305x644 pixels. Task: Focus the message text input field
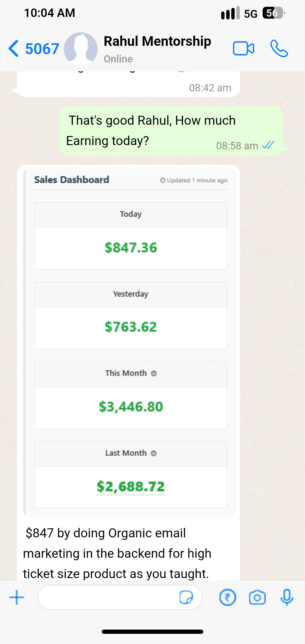pyautogui.click(x=107, y=598)
